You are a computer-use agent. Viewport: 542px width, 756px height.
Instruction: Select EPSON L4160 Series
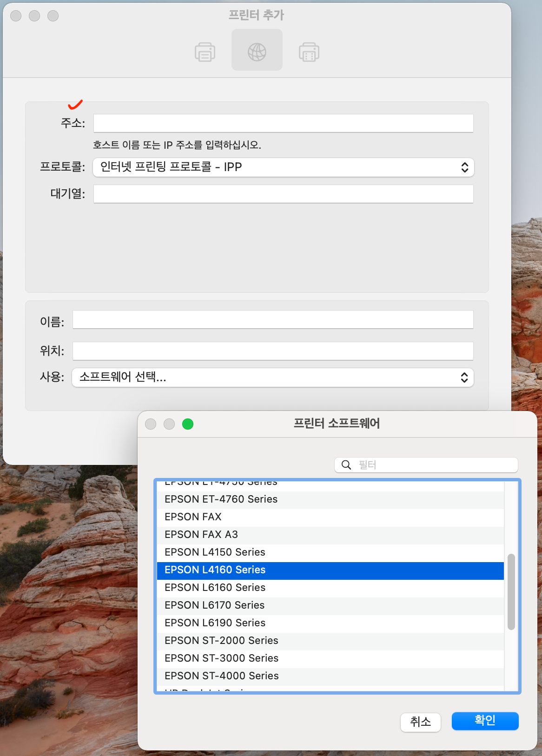pyautogui.click(x=330, y=570)
